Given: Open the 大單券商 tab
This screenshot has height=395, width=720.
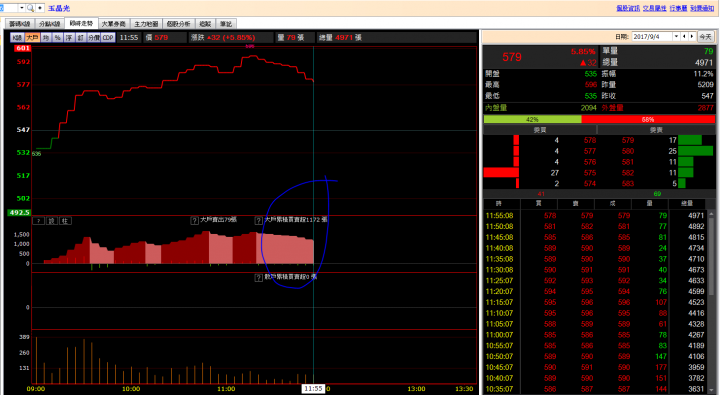Looking at the screenshot, I should point(113,24).
